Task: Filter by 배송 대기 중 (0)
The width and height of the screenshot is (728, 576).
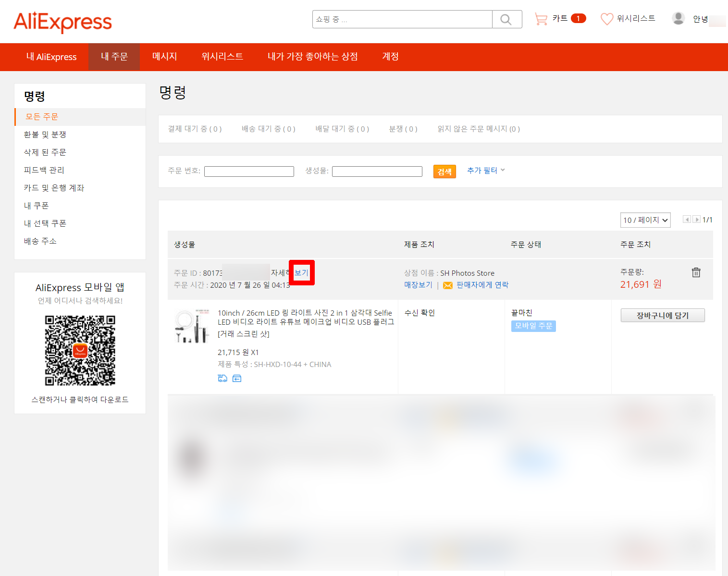Action: (x=269, y=129)
